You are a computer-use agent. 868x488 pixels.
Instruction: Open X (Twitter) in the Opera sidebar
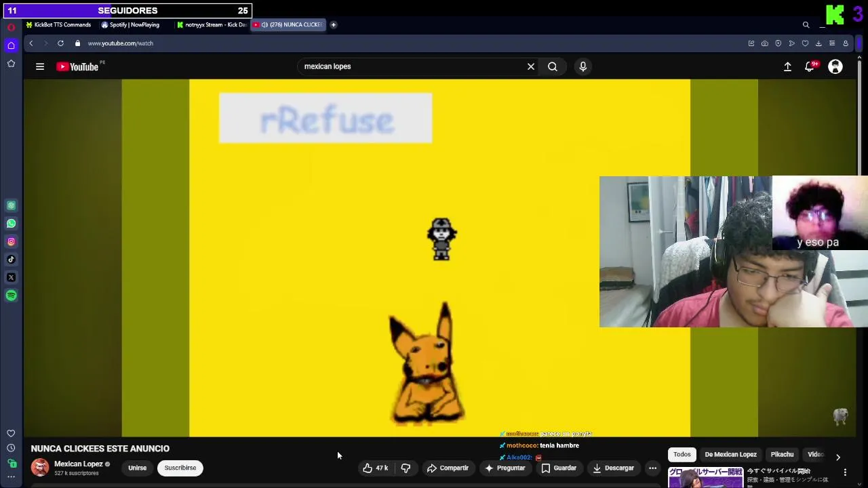coord(11,277)
